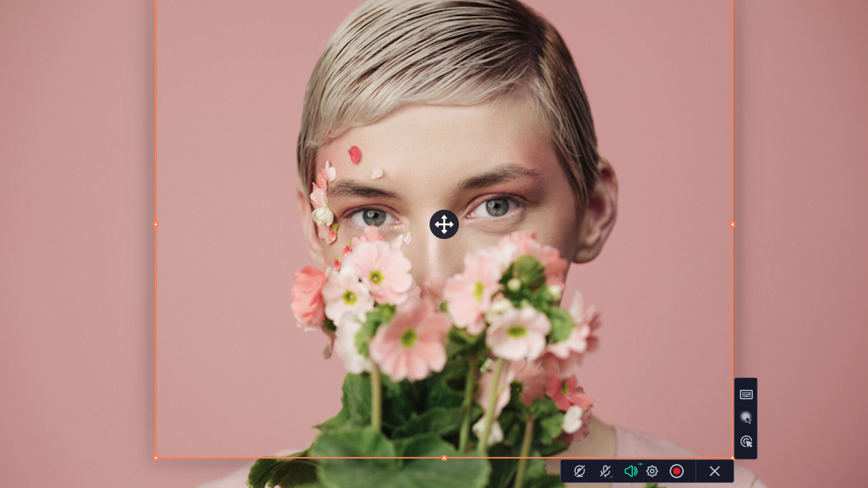Click the right edge resize handle
This screenshot has height=488, width=868.
(732, 224)
